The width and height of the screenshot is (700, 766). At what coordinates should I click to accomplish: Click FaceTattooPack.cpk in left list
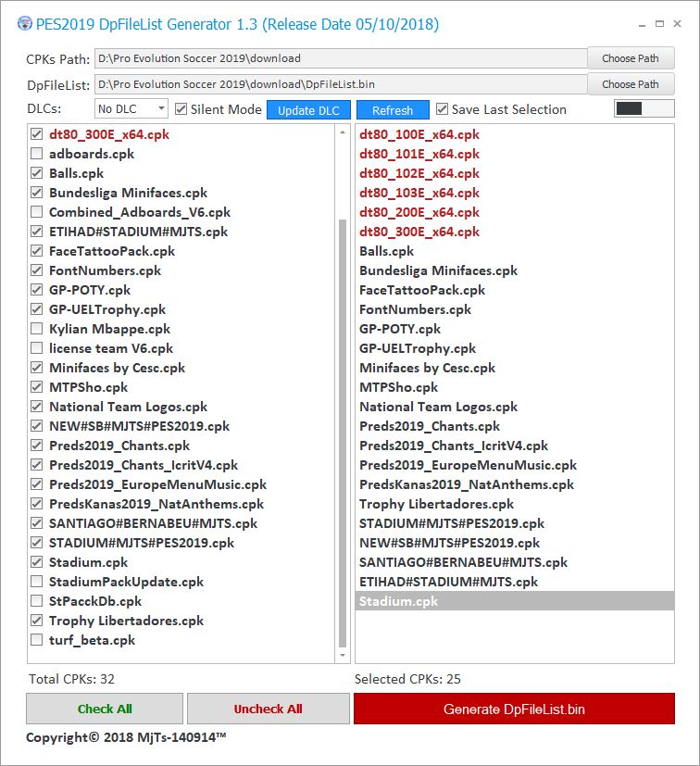pos(112,251)
